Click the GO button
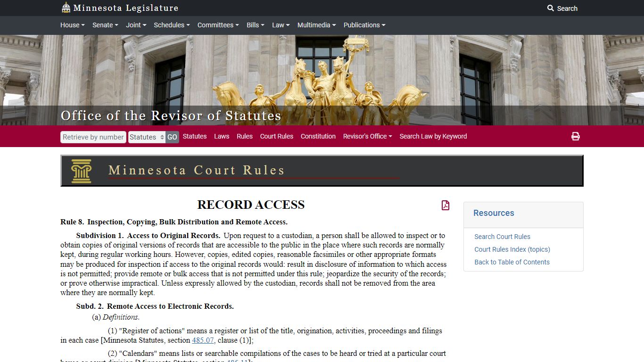Screen dimensions: 644x362 (172, 137)
